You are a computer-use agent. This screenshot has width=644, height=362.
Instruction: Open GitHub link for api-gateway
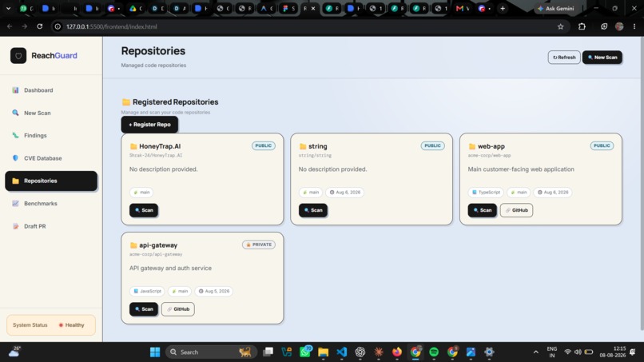(178, 309)
